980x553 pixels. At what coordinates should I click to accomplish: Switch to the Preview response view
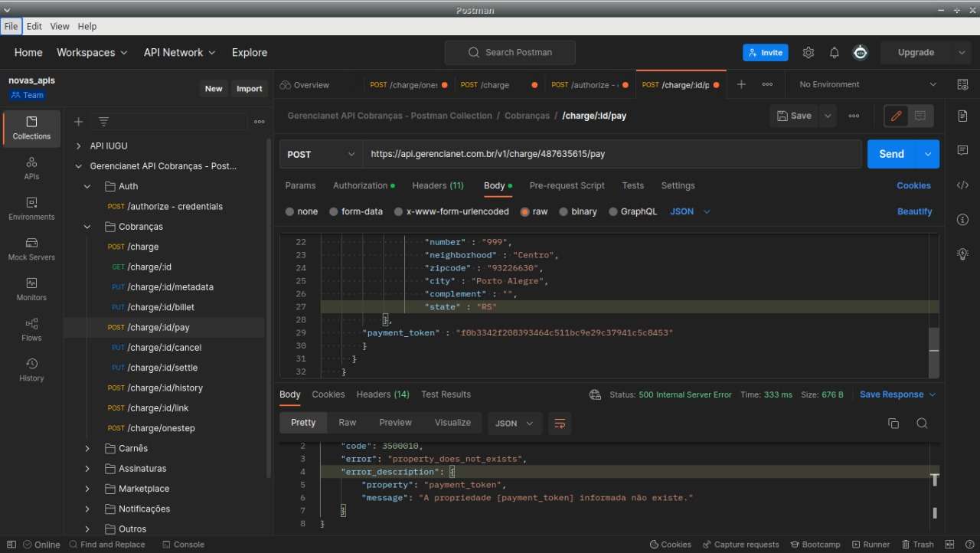click(395, 423)
